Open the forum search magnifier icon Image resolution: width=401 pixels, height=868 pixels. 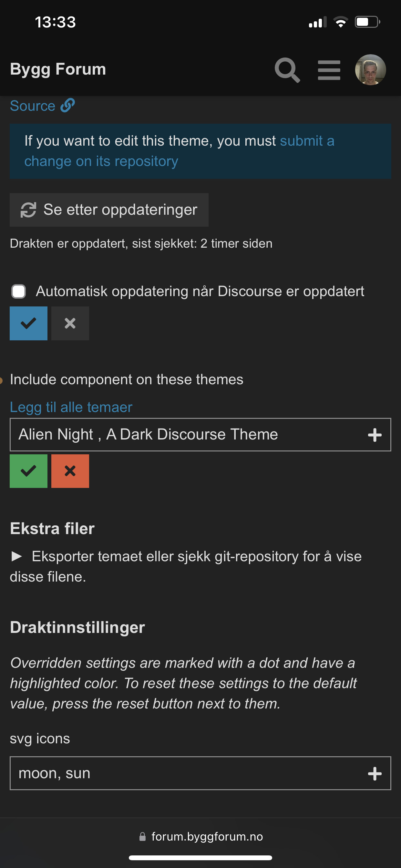click(x=287, y=70)
